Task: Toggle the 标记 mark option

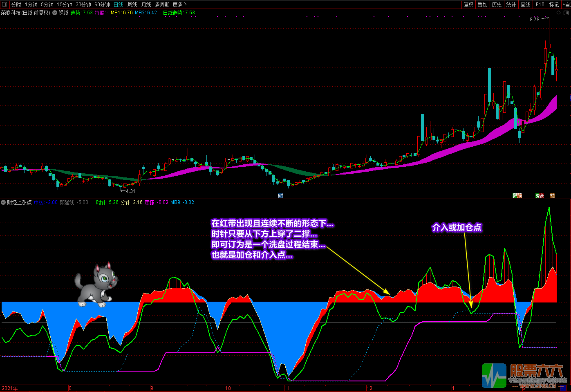Action: tap(554, 4)
